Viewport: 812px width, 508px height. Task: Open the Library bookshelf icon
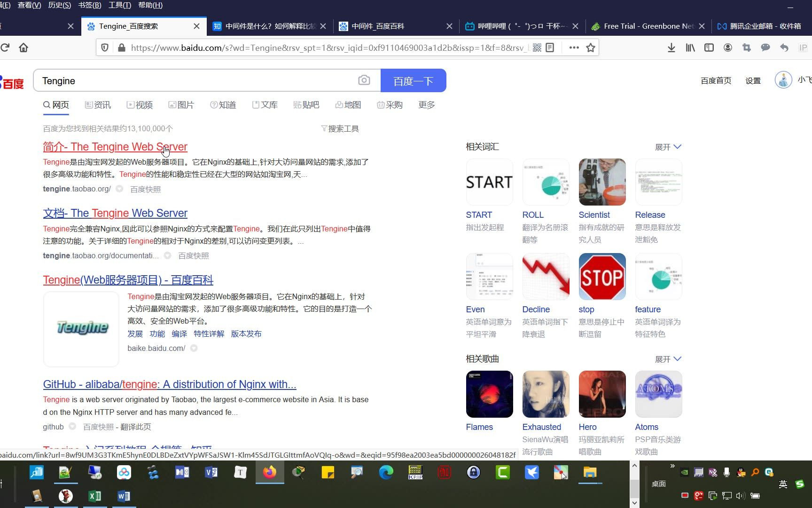(x=690, y=48)
